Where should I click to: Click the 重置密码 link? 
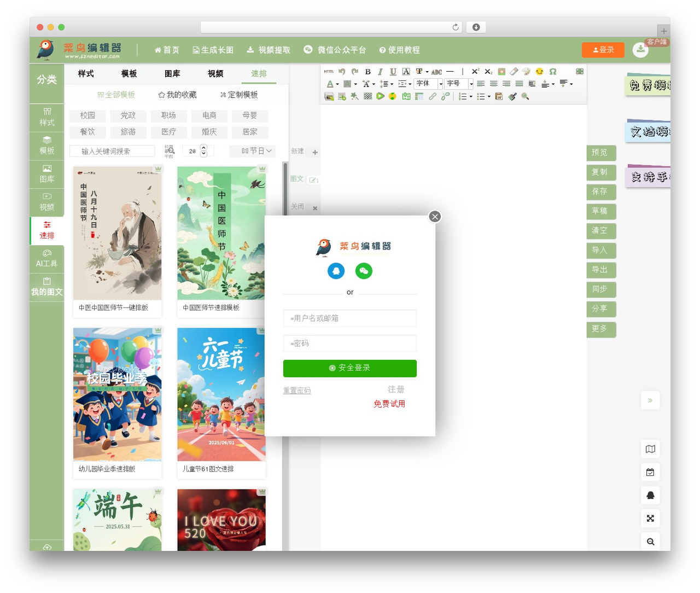297,391
